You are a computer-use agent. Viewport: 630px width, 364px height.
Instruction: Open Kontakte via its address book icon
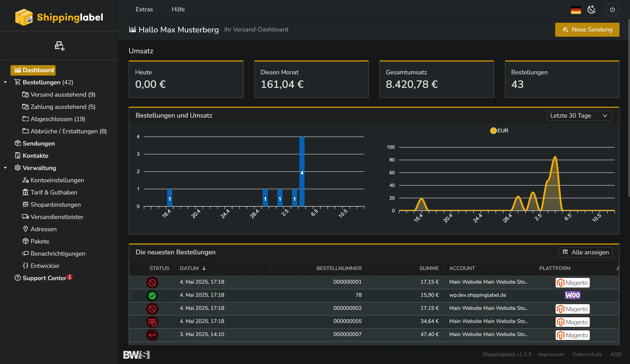click(x=17, y=156)
